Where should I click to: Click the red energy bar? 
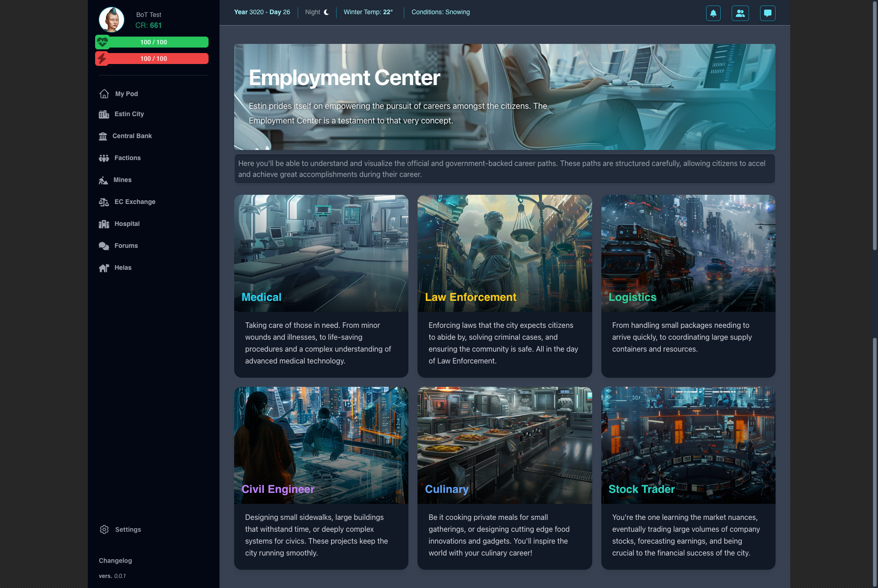[154, 59]
